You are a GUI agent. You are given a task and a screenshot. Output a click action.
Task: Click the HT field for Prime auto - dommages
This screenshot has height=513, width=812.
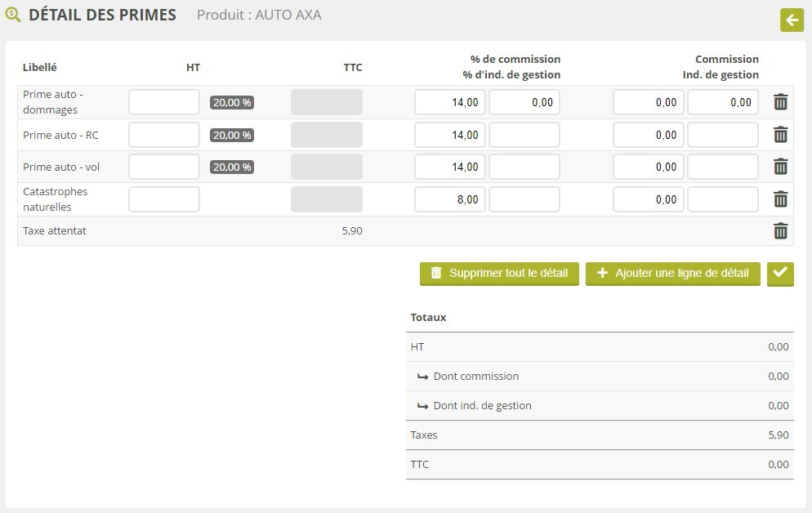pyautogui.click(x=164, y=102)
